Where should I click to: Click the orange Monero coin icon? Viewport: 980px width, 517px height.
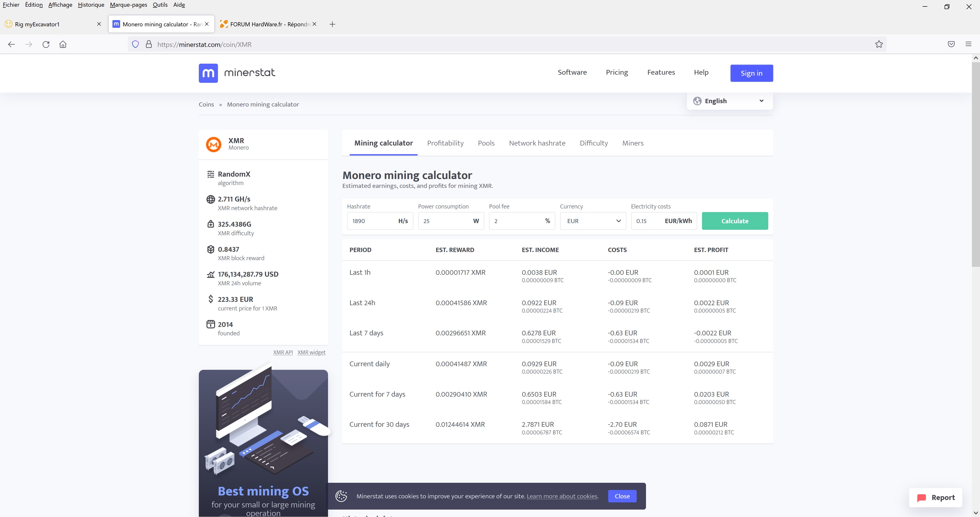(x=213, y=144)
